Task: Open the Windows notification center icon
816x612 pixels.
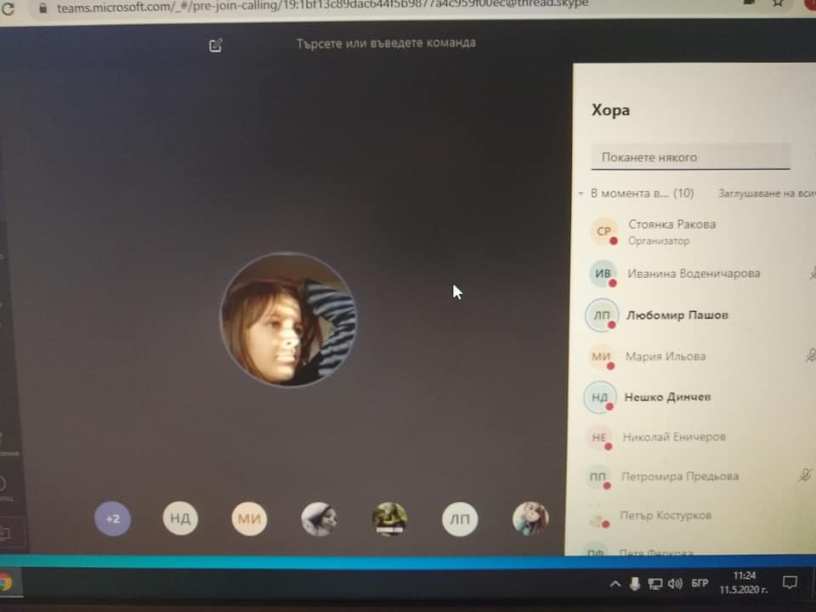Action: [790, 583]
